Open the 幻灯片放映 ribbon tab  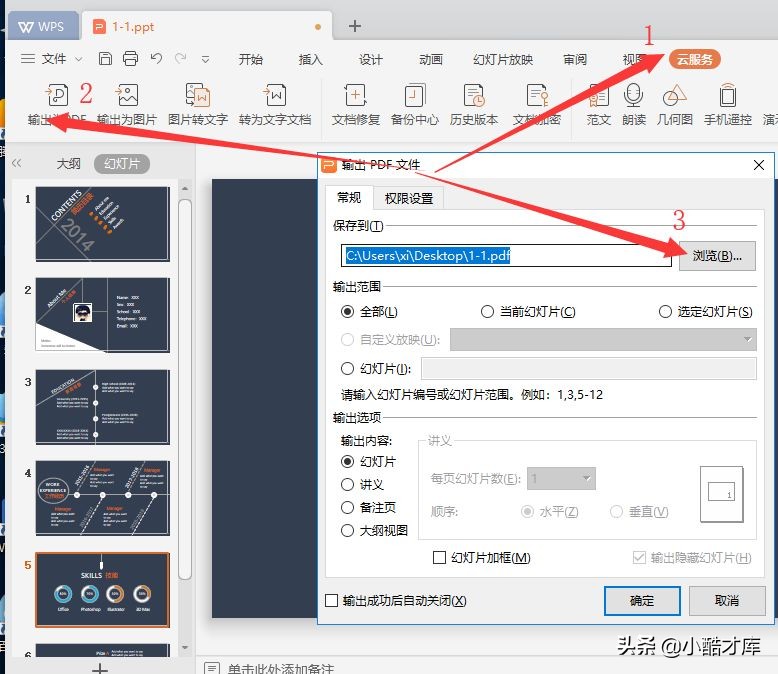tap(503, 60)
